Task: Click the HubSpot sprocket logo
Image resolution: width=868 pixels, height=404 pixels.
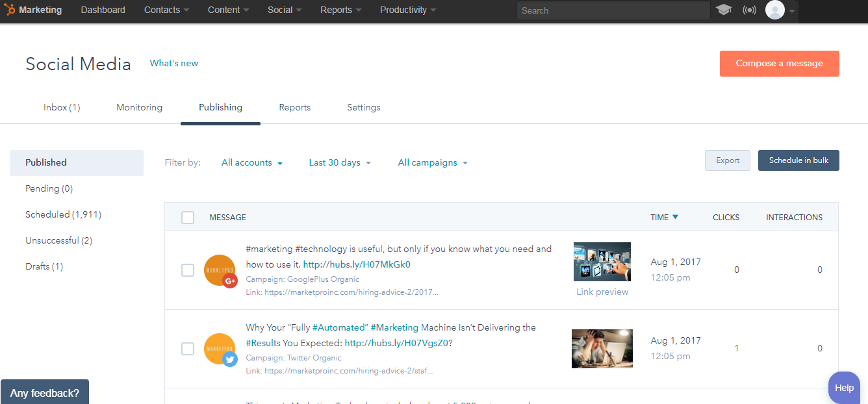Action: [9, 10]
